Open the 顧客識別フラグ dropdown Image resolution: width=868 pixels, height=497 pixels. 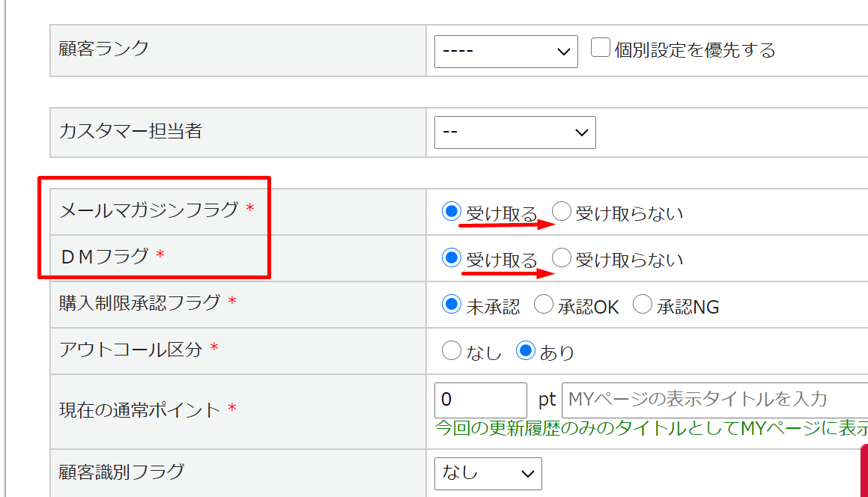[488, 473]
